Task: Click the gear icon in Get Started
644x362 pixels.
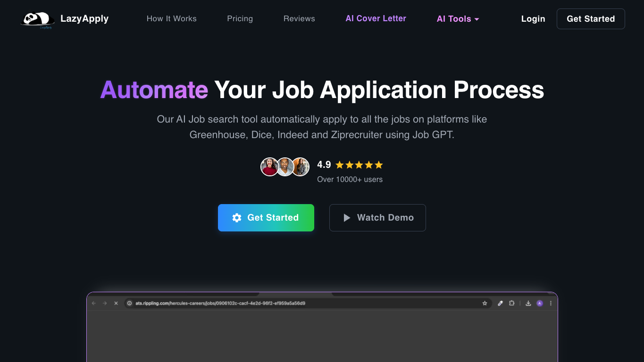Action: pos(237,218)
